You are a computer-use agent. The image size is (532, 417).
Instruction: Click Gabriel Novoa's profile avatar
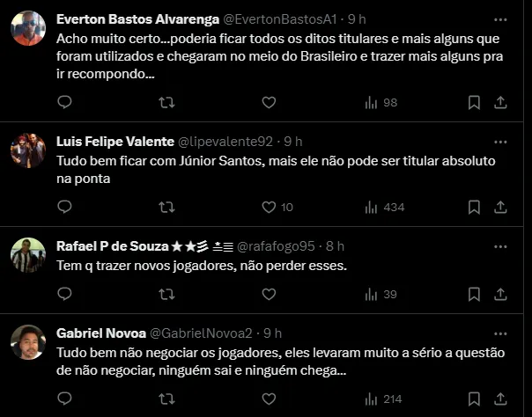(28, 341)
